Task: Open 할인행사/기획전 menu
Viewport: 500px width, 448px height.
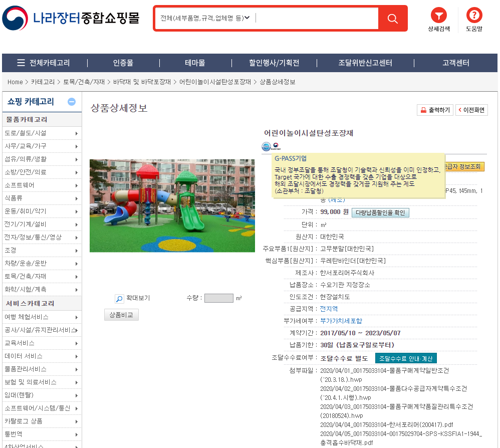Action: pos(274,63)
